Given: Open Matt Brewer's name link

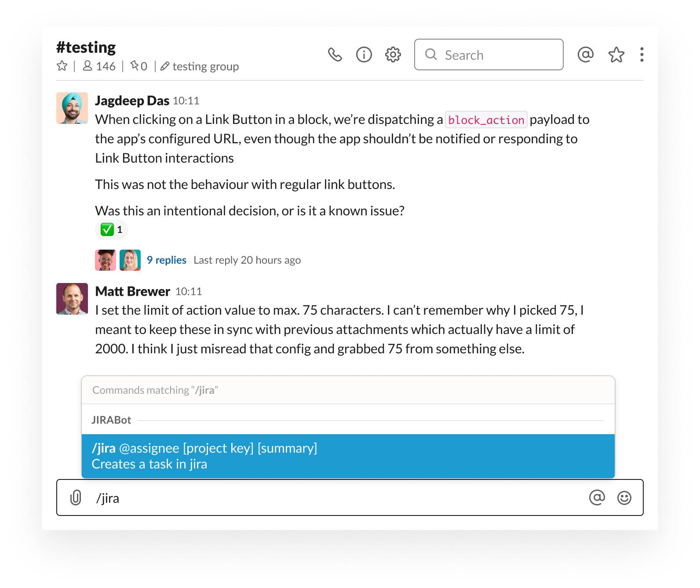Looking at the screenshot, I should click(x=133, y=291).
